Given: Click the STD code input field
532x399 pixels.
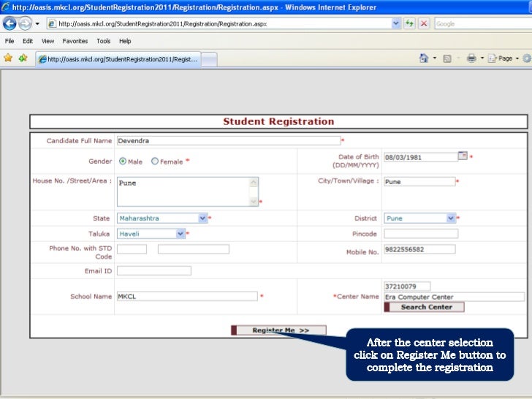Looking at the screenshot, I should pyautogui.click(x=132, y=249).
